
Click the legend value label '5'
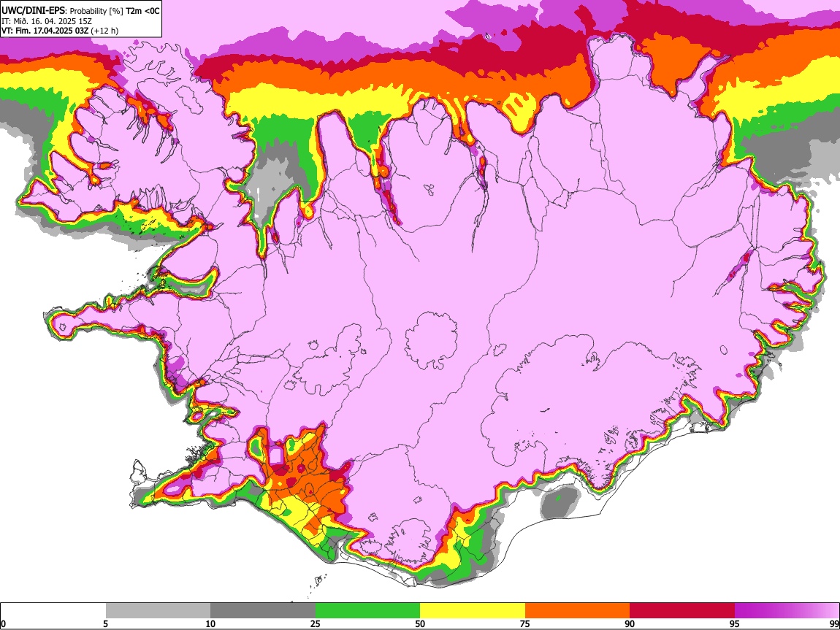tap(105, 623)
